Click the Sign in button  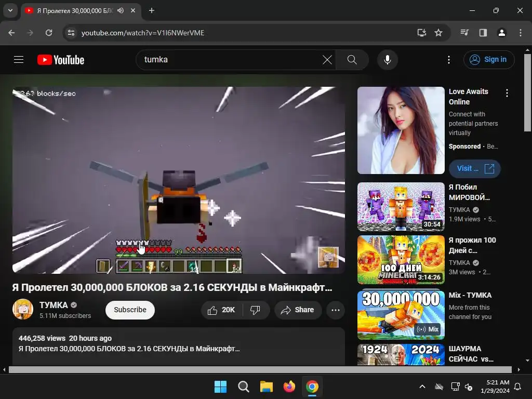(489, 60)
